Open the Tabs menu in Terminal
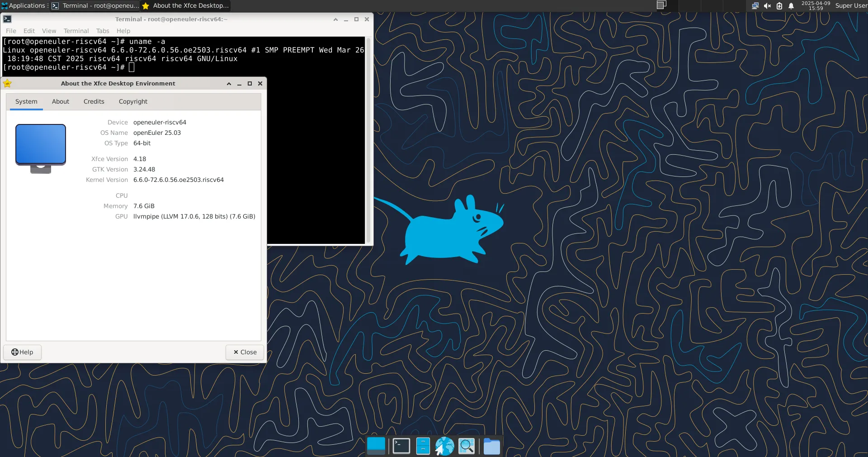 103,31
